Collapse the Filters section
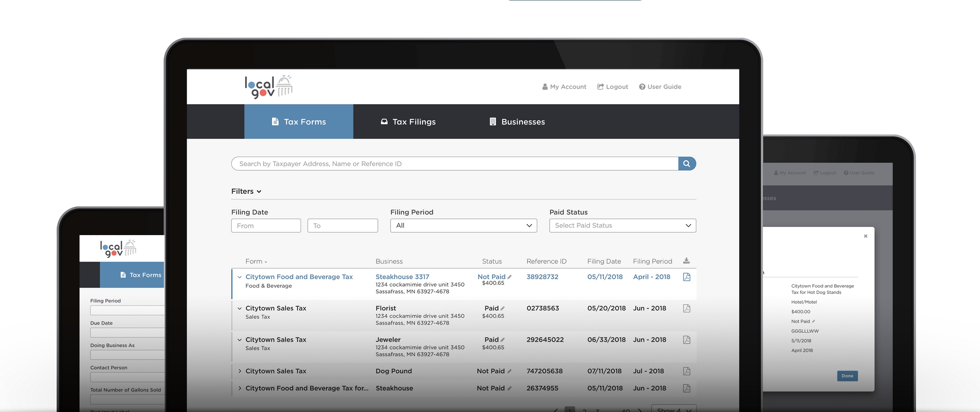Image resolution: width=980 pixels, height=412 pixels. click(x=259, y=192)
